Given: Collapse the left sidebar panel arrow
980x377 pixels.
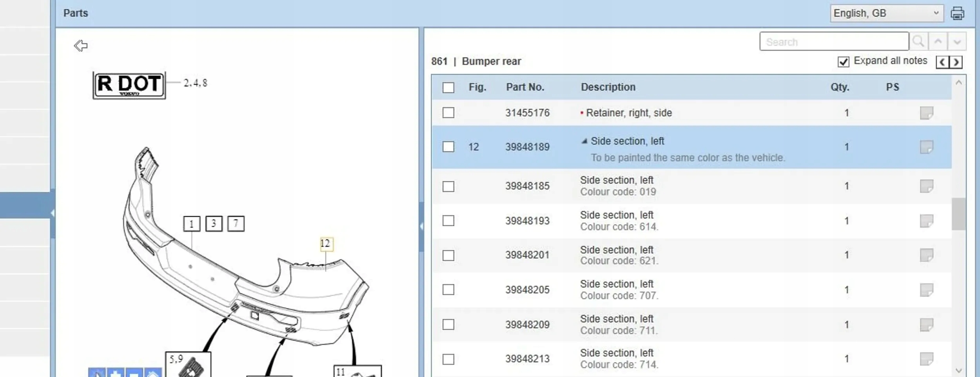Looking at the screenshot, I should click(x=53, y=213).
